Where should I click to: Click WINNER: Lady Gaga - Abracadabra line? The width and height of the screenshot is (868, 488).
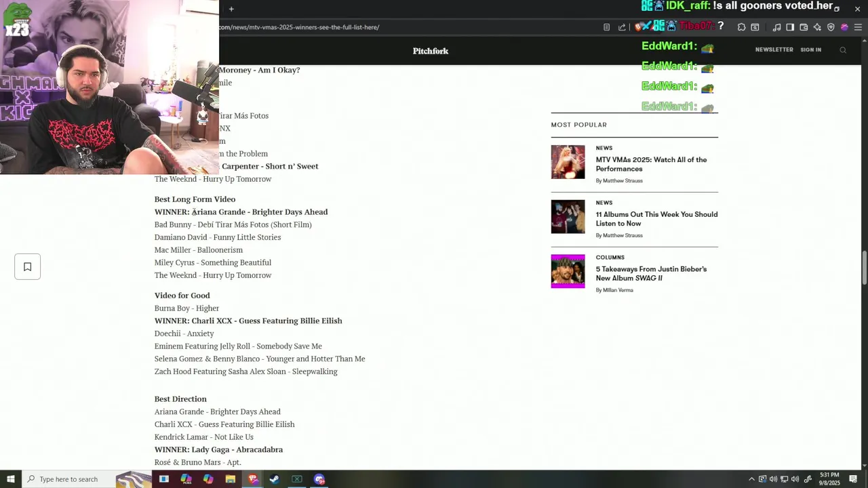(218, 449)
